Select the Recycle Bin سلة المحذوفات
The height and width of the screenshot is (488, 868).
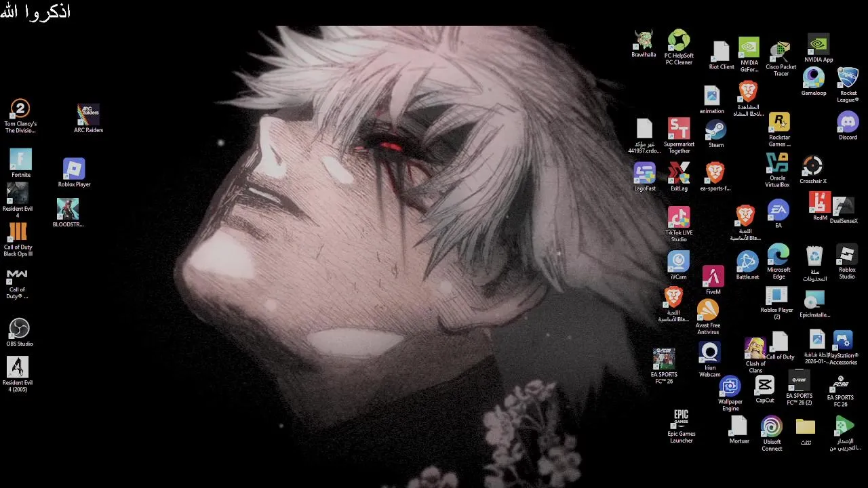coord(814,264)
